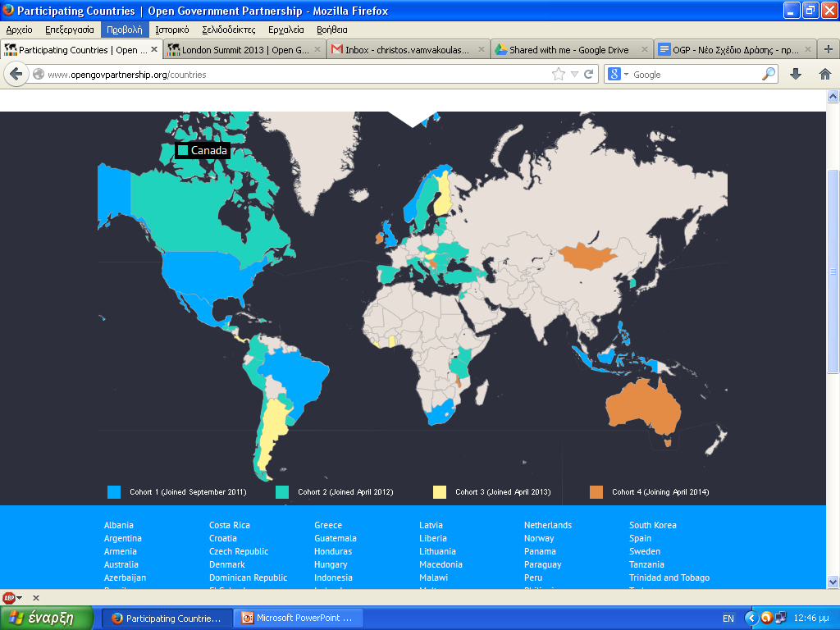Open the Adblock Plus dropdown arrow
This screenshot has height=630, width=840.
point(20,597)
